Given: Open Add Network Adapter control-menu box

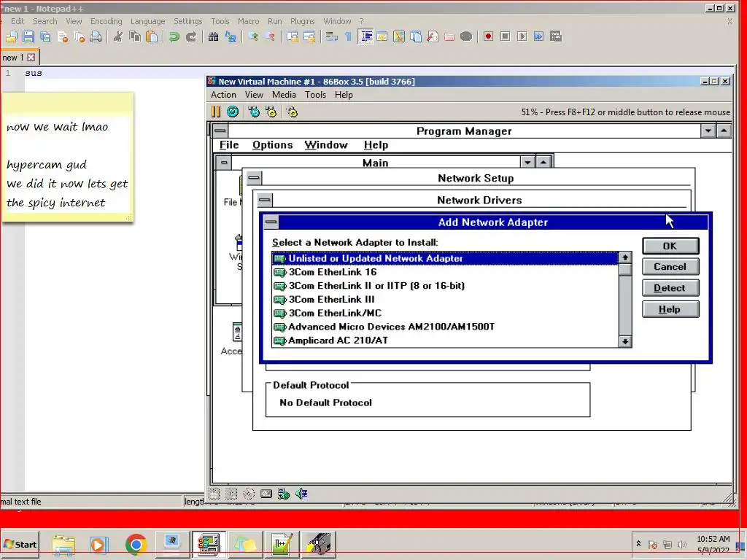Looking at the screenshot, I should click(271, 222).
